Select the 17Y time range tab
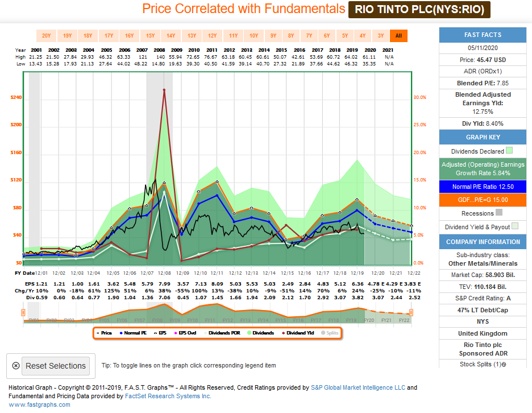Screen dimensions: 532x413 click(x=109, y=36)
